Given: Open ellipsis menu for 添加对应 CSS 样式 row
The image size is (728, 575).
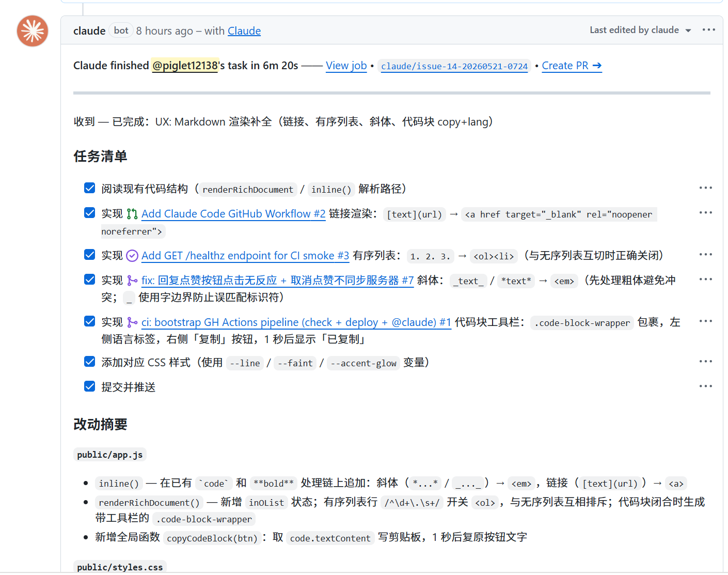Looking at the screenshot, I should (705, 362).
